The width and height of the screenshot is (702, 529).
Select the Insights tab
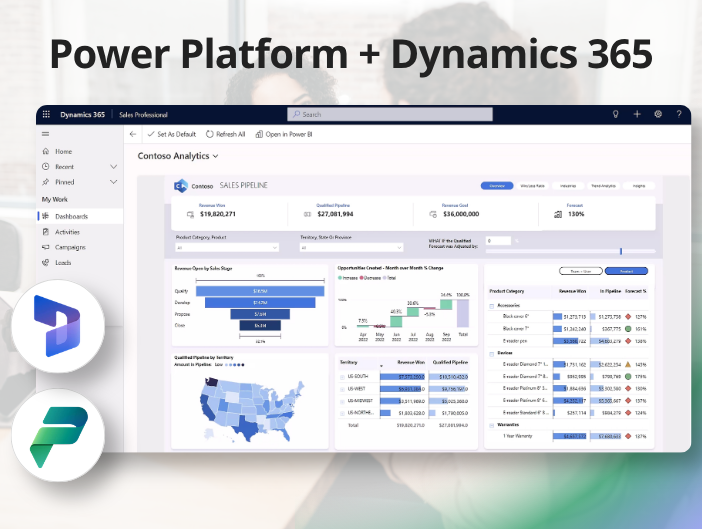(639, 186)
